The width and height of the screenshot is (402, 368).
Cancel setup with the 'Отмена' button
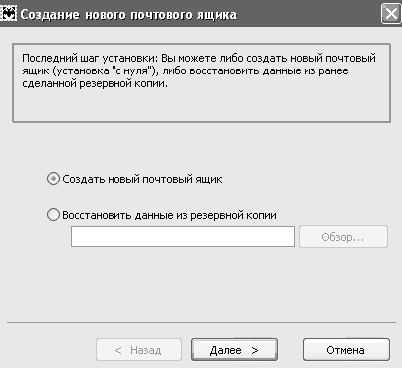tap(346, 350)
